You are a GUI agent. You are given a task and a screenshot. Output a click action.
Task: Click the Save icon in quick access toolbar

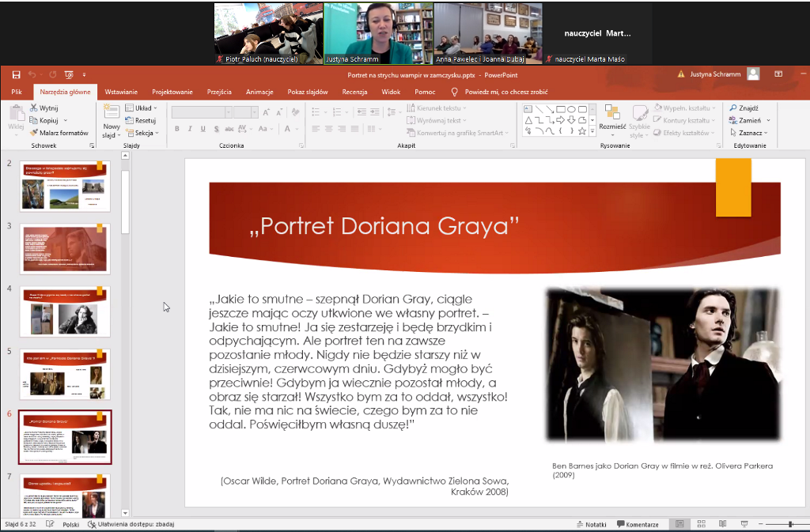click(16, 74)
